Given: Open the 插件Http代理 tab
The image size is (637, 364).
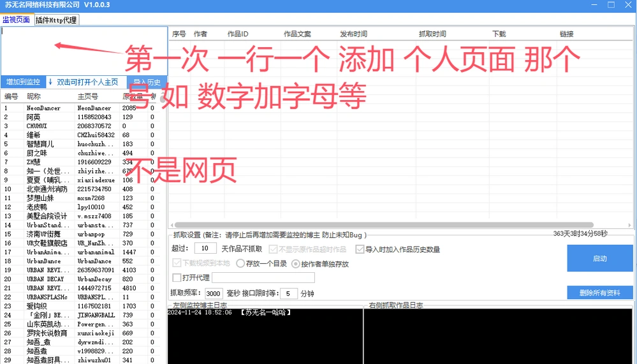Looking at the screenshot, I should (56, 20).
